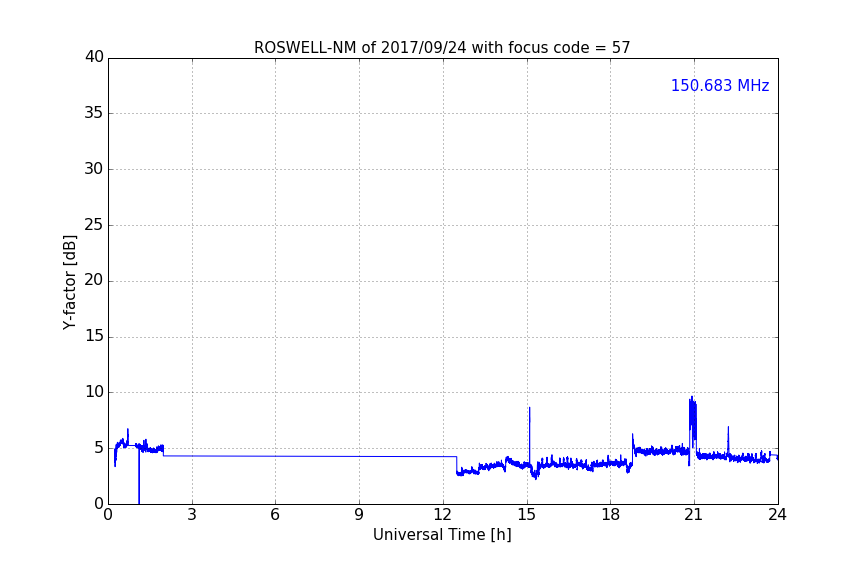Click the '150.683 MHz' frequency label
The width and height of the screenshot is (864, 576).
coord(720,85)
